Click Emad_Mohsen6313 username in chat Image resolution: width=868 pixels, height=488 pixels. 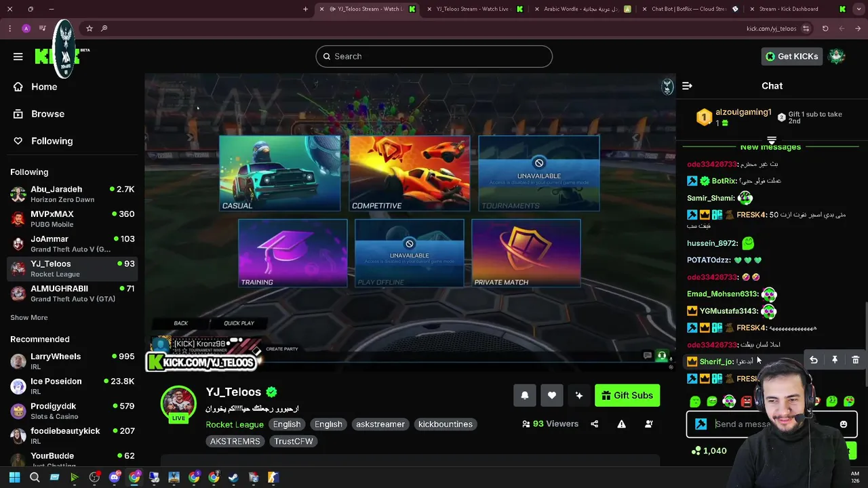tap(723, 294)
